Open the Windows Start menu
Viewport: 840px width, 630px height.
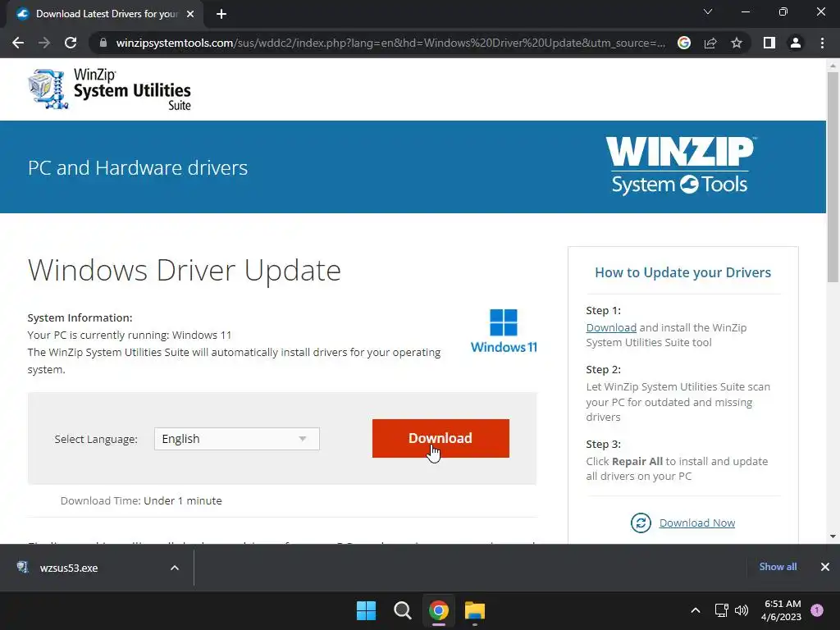pyautogui.click(x=367, y=610)
